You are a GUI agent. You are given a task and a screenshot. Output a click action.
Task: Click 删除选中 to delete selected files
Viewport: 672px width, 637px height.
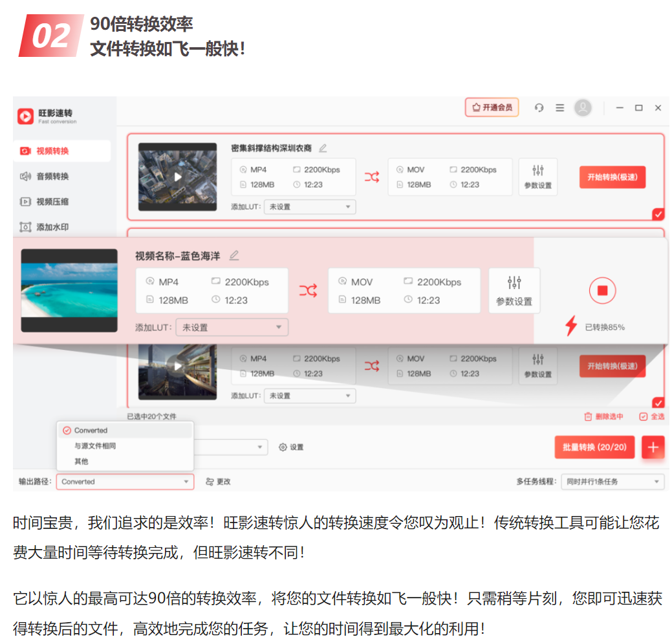pyautogui.click(x=604, y=416)
